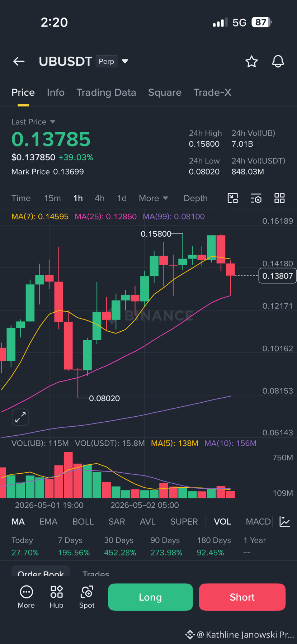Viewport: 297px width, 644px height.
Task: Check battery indicator in status bar
Action: click(262, 22)
